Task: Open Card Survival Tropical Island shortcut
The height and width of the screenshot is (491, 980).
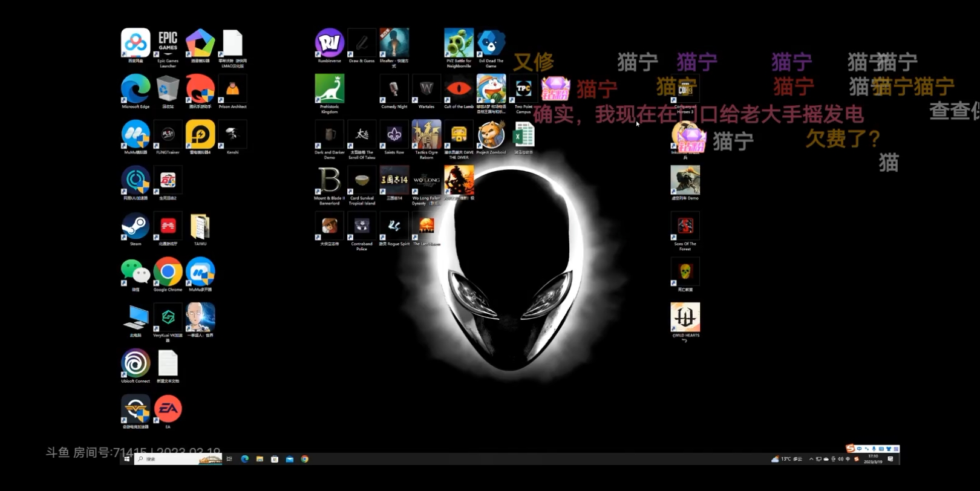Action: [x=362, y=186]
